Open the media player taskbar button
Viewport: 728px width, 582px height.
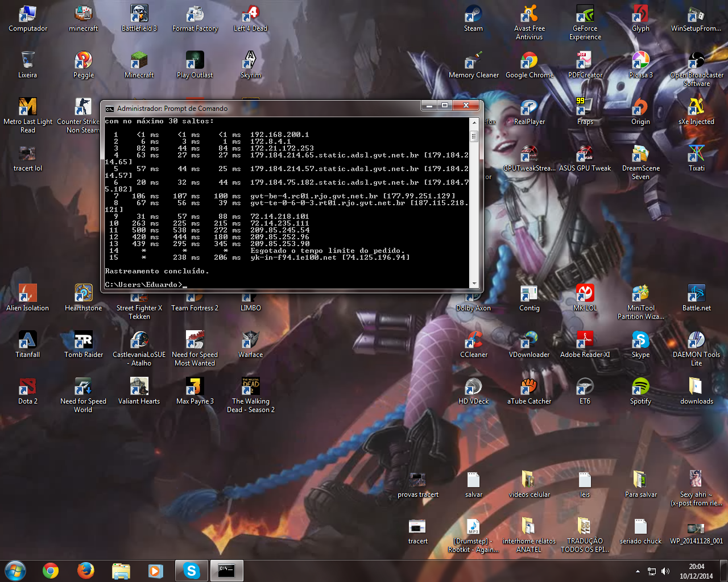pos(156,571)
